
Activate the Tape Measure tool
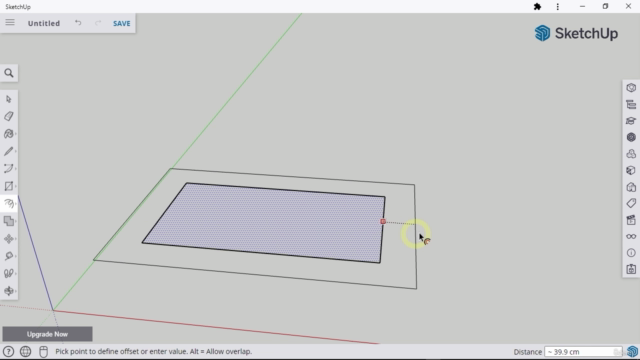(x=9, y=256)
